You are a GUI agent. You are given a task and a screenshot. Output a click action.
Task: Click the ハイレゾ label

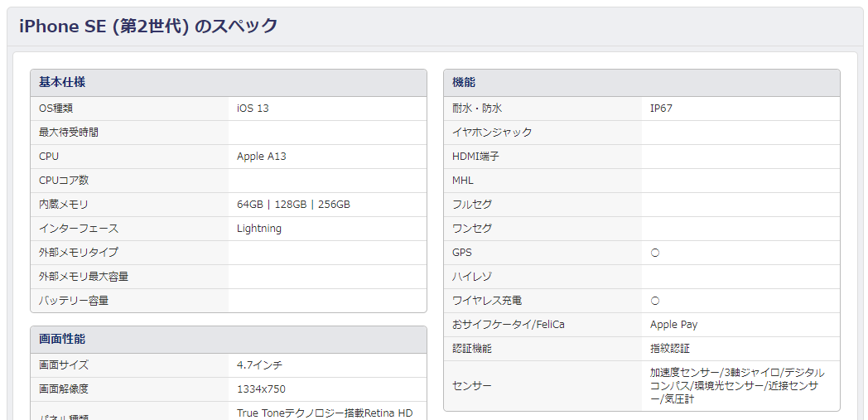pos(472,277)
